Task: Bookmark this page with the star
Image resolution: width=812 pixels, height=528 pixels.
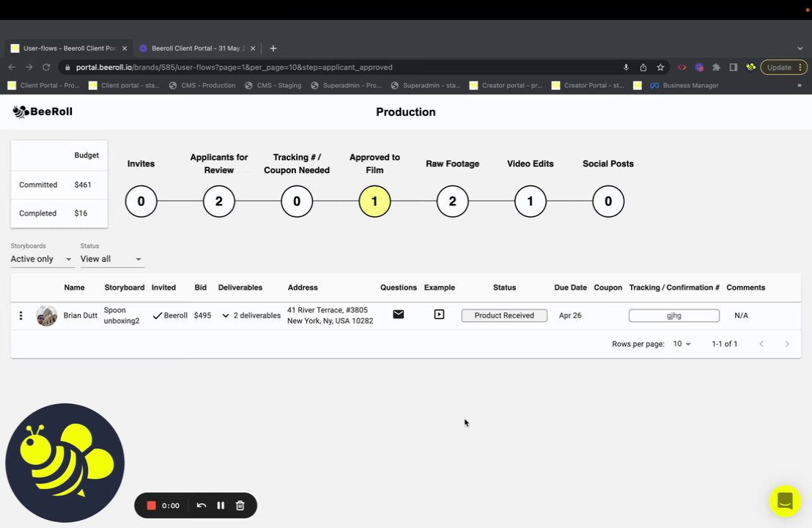Action: (660, 67)
